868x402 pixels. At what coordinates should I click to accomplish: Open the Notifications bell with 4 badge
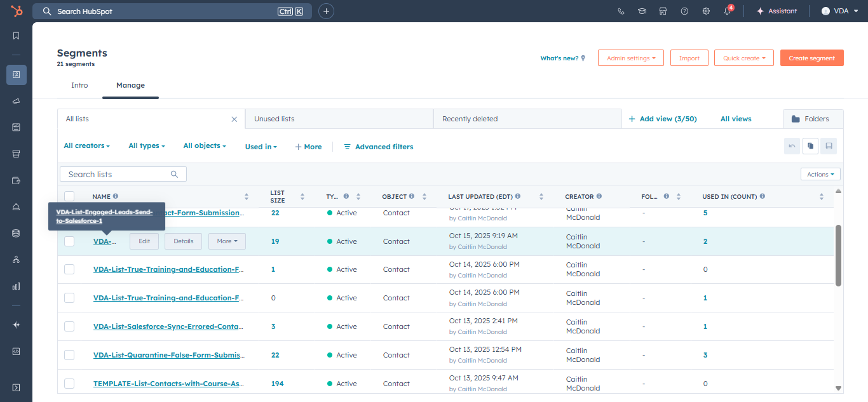(x=728, y=11)
